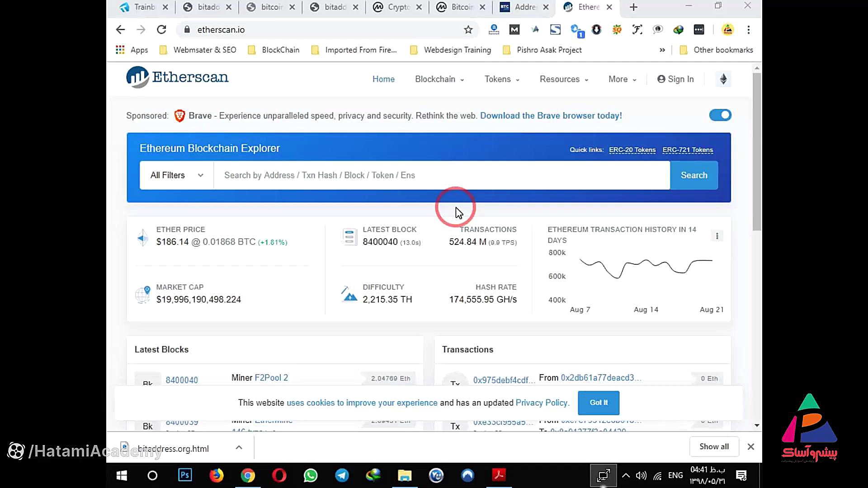Open the Ethereum network icon in header
This screenshot has height=488, width=868.
pyautogui.click(x=723, y=79)
